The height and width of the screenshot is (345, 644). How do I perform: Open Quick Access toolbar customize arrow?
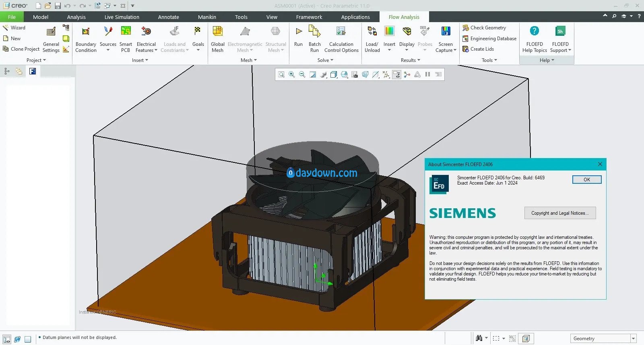[x=132, y=6]
